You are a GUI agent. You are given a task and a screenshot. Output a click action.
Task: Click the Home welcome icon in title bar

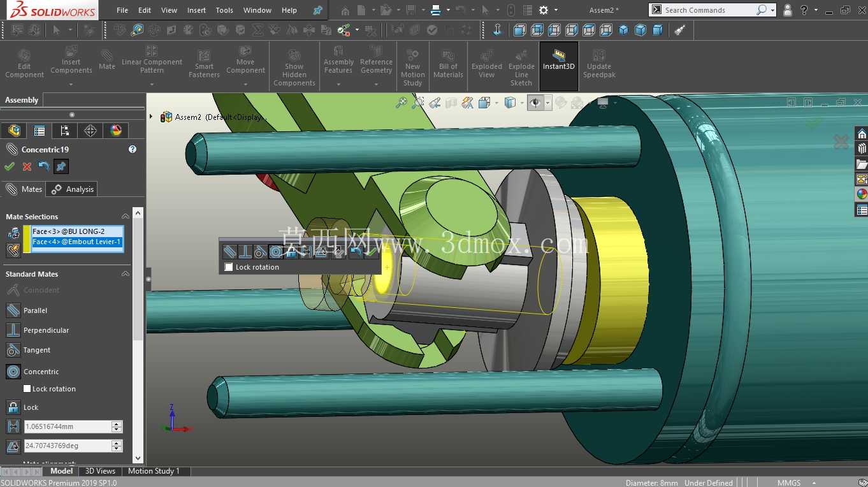click(x=345, y=10)
